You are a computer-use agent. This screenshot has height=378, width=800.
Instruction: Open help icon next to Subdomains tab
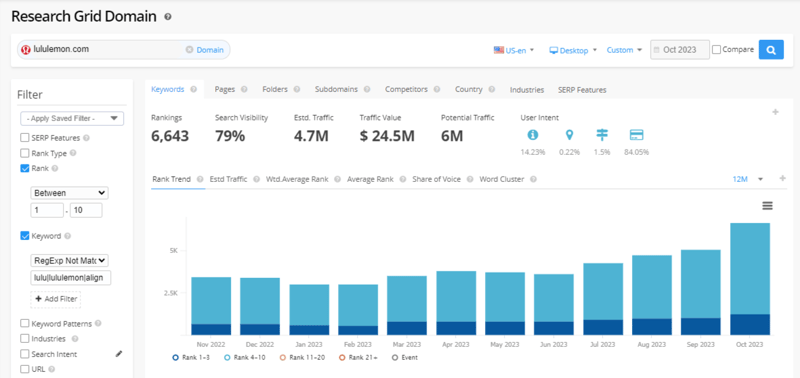pyautogui.click(x=367, y=89)
